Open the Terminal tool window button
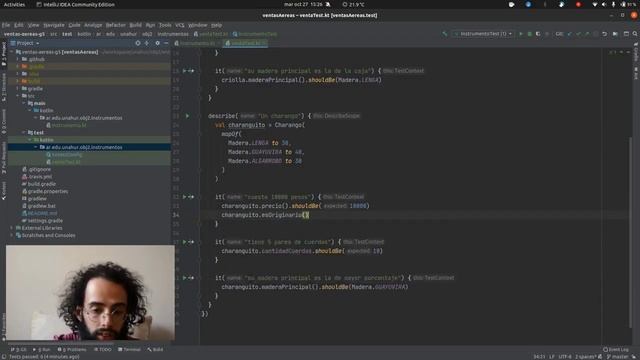Image resolution: width=640 pixels, height=360 pixels. tap(129, 350)
